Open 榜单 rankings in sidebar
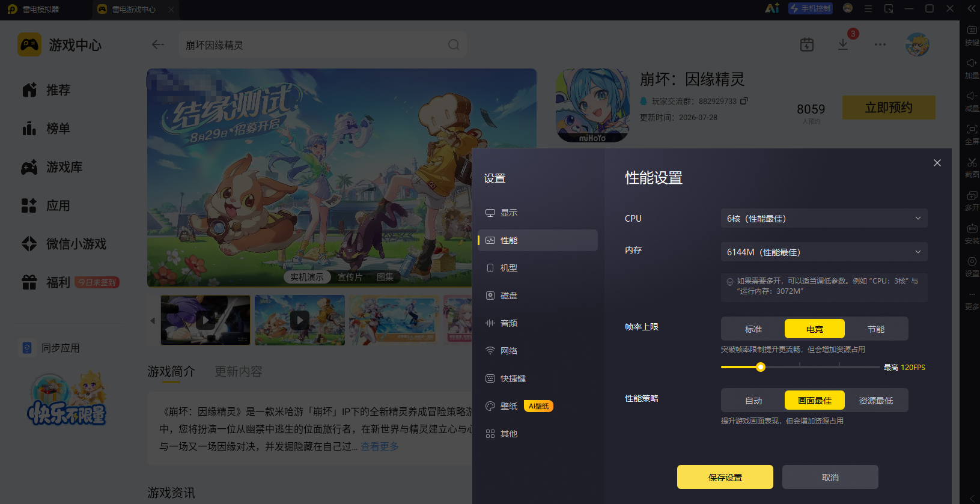This screenshot has height=504, width=980. click(x=46, y=129)
